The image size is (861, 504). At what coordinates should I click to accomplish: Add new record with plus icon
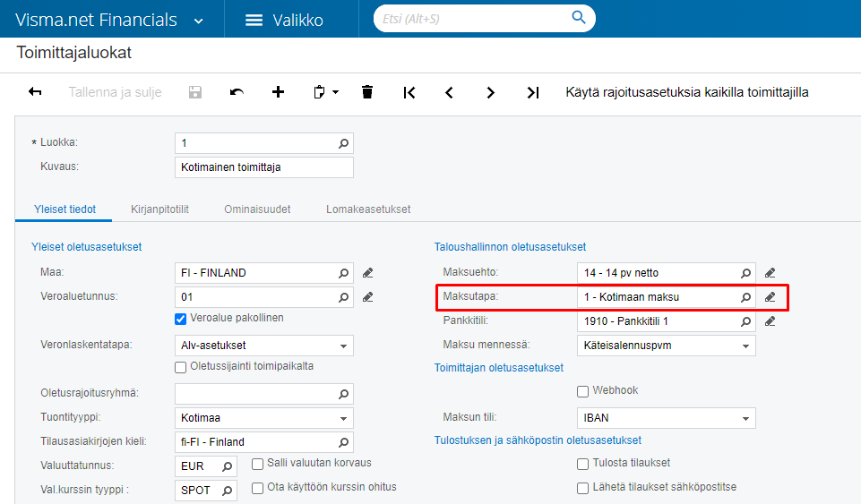tap(278, 91)
